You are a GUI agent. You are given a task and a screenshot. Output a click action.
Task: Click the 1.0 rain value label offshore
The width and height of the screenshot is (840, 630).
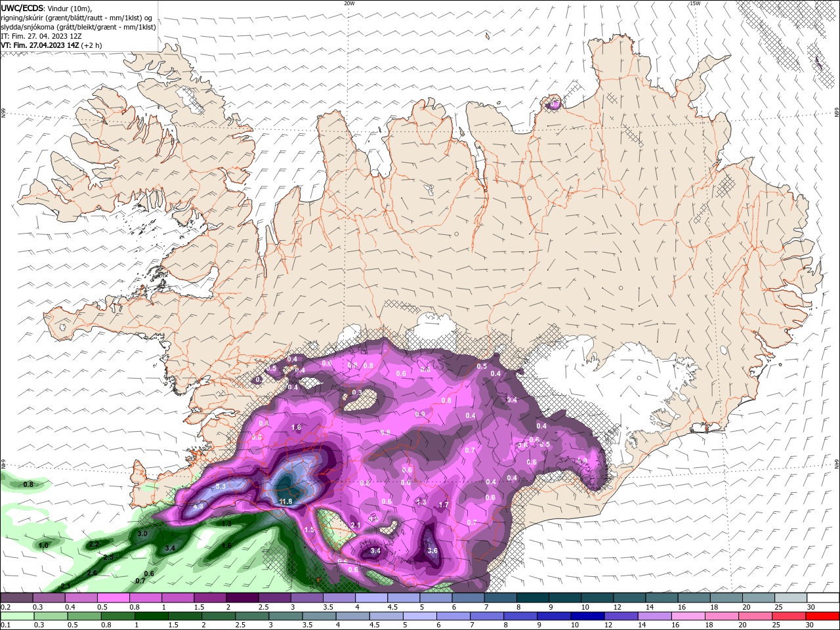click(x=43, y=545)
